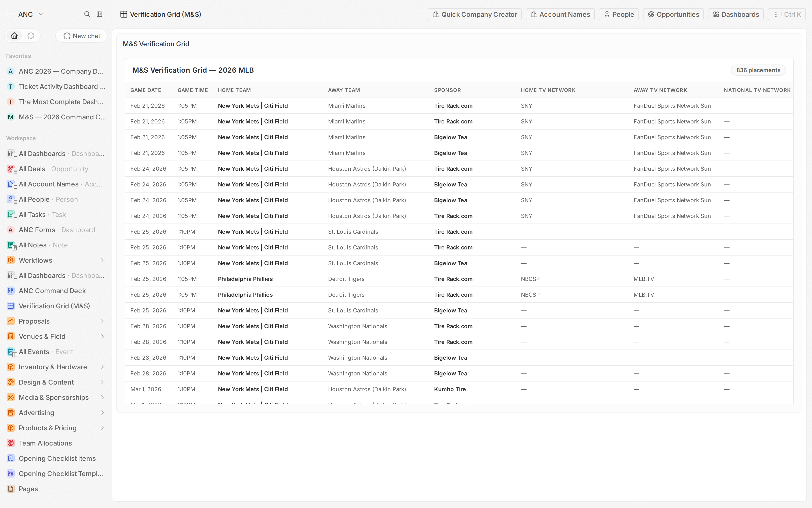This screenshot has height=508, width=812.
Task: Click the first NBCSP network cell
Action: pyautogui.click(x=530, y=279)
